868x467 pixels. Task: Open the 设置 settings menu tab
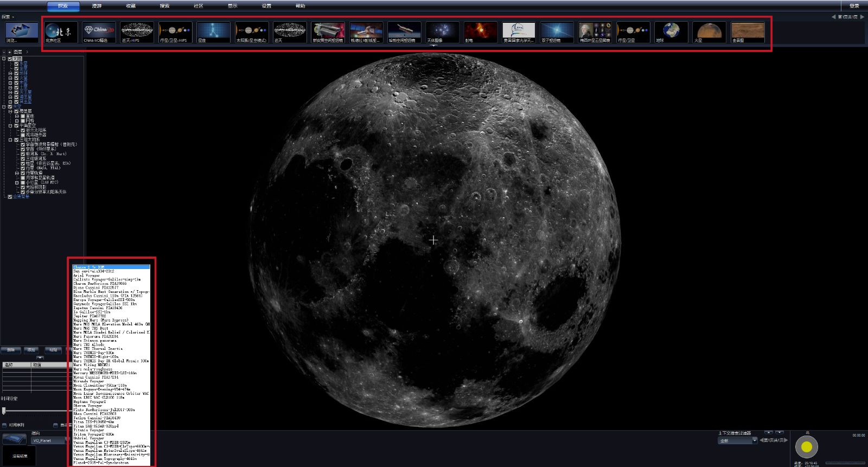point(266,6)
